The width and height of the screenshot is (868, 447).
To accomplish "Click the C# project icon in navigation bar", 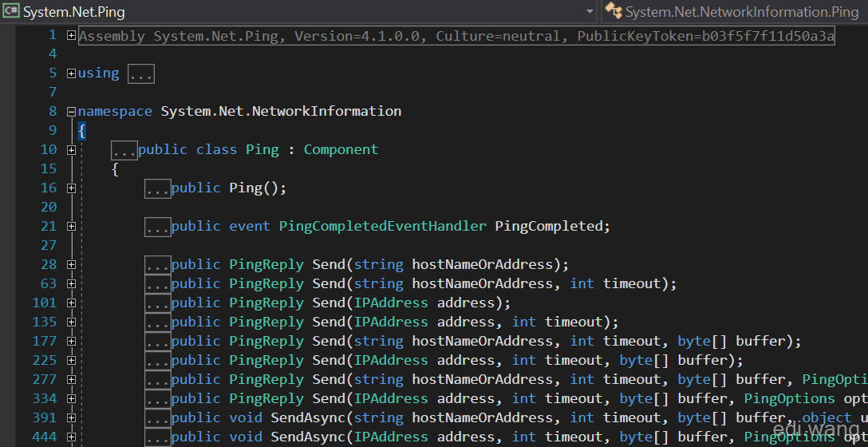I will click(x=10, y=11).
